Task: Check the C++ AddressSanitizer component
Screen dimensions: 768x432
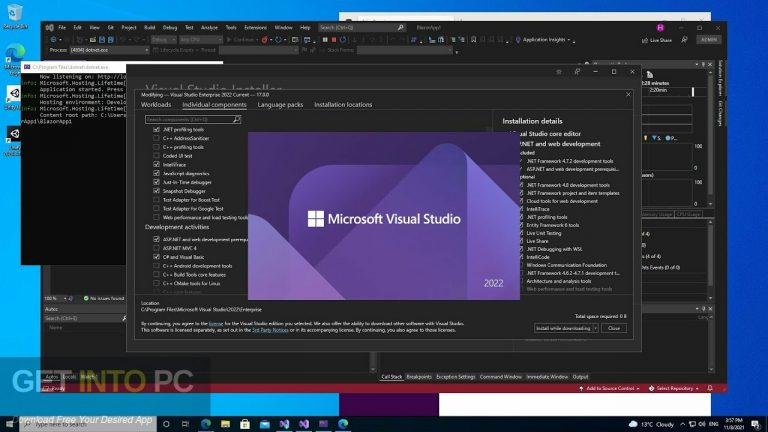Action: 156,139
